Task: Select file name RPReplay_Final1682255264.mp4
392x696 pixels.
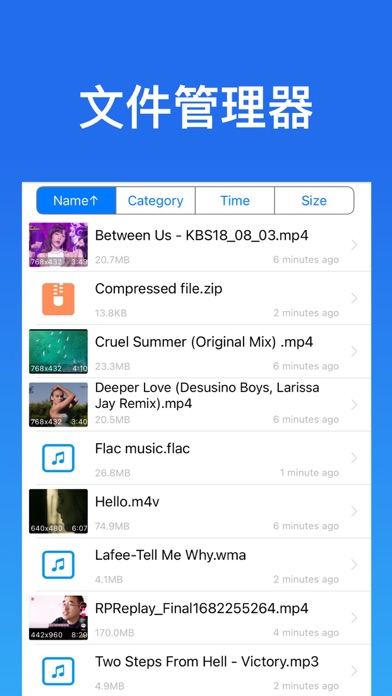Action: point(202,608)
